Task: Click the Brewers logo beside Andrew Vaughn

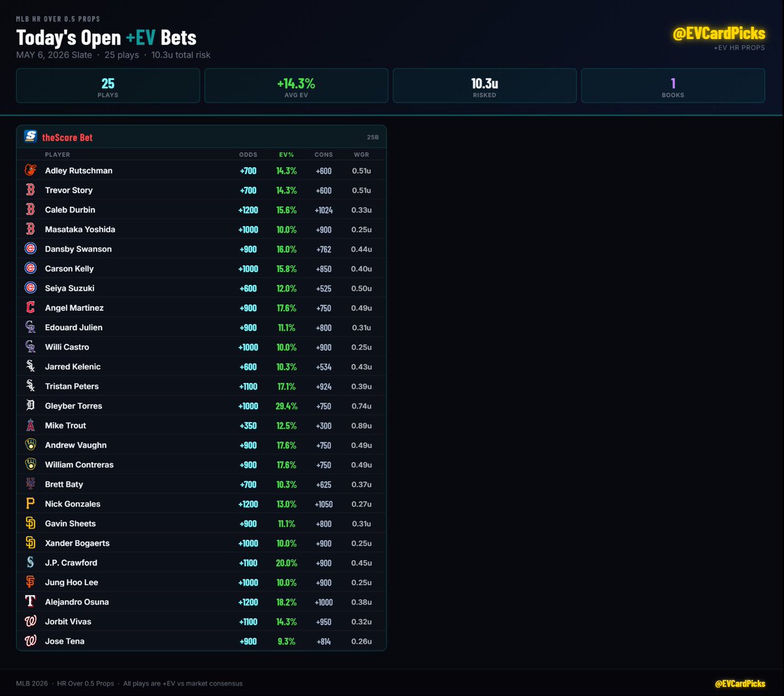Action: 31,444
